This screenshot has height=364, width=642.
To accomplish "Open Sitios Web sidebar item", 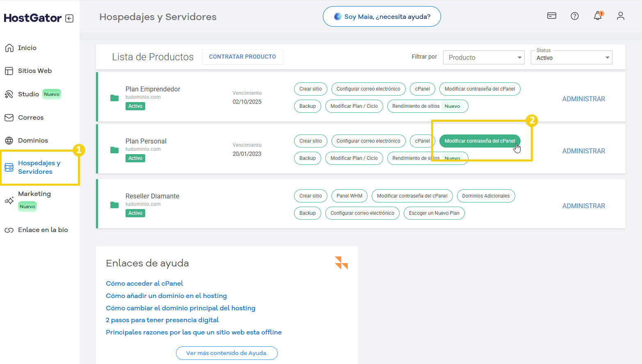I will 35,71.
